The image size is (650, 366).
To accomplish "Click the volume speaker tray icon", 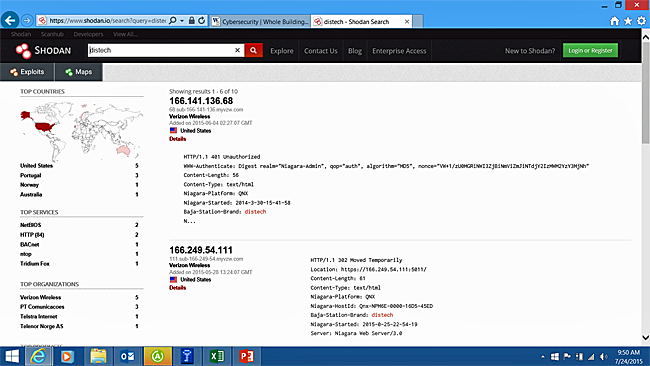I will coord(604,357).
